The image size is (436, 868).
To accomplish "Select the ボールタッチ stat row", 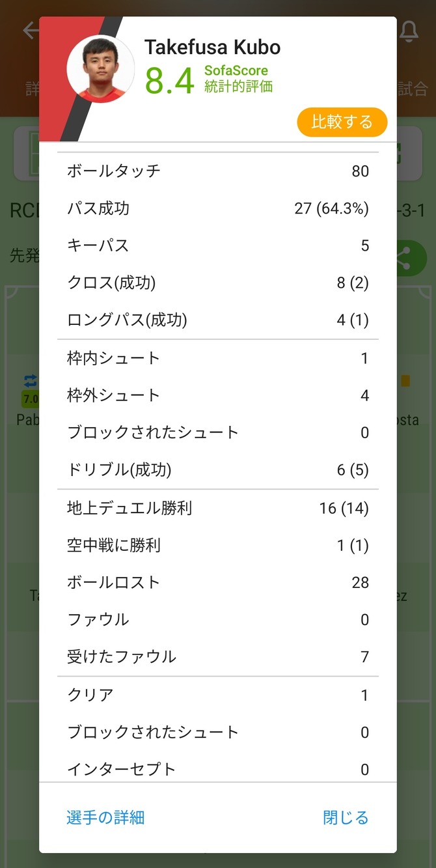I will click(218, 171).
